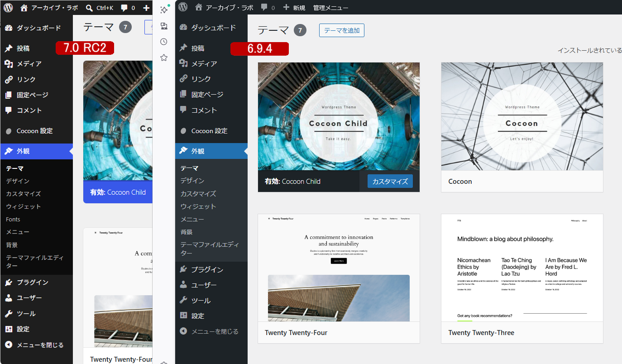Click the WordPress logo in the 7.0 RC2 window
622x364 pixels.
click(8, 8)
